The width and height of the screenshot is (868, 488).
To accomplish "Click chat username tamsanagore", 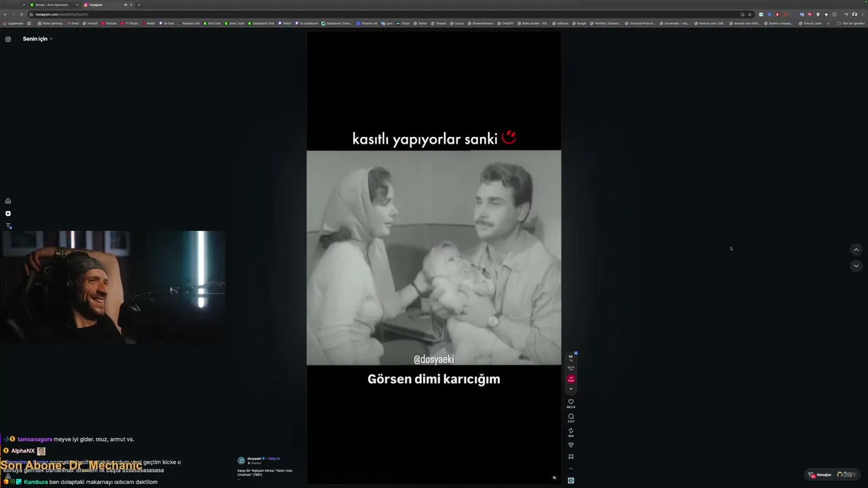I will [x=35, y=439].
